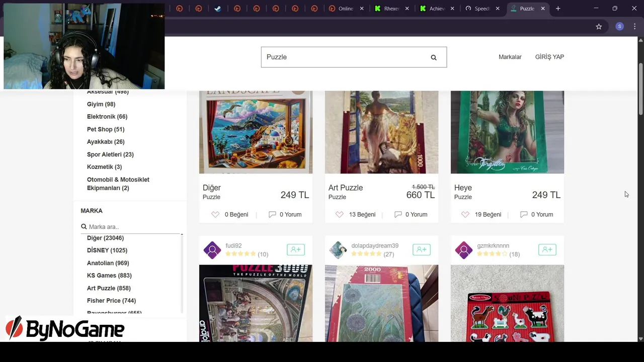The height and width of the screenshot is (362, 644).
Task: Close the Online tab
Action: 361,9
